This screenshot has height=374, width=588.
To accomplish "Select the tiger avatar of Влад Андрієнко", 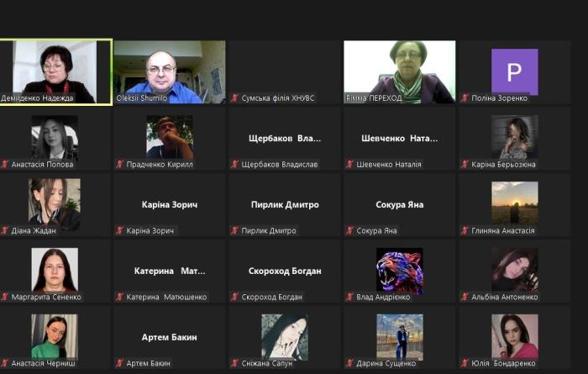I will coord(400,270).
